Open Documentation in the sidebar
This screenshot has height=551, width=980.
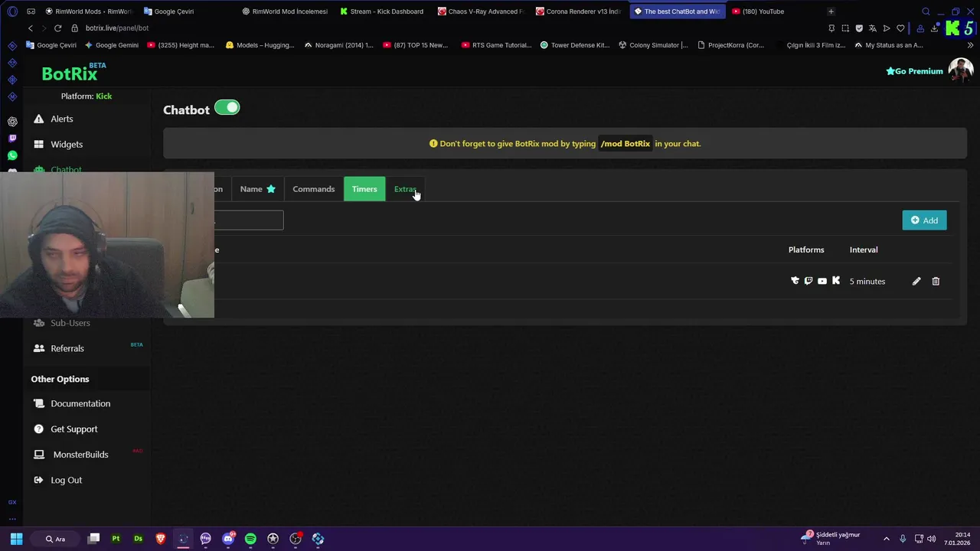coord(80,403)
